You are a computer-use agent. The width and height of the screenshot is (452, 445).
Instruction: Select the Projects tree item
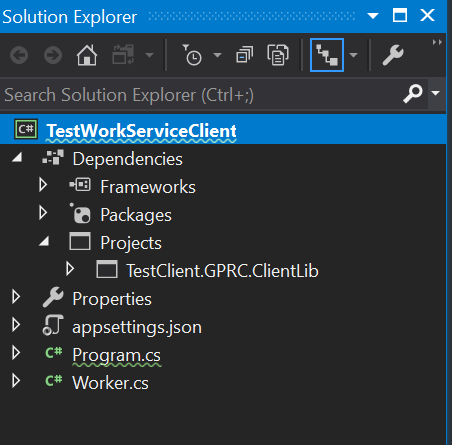[131, 243]
